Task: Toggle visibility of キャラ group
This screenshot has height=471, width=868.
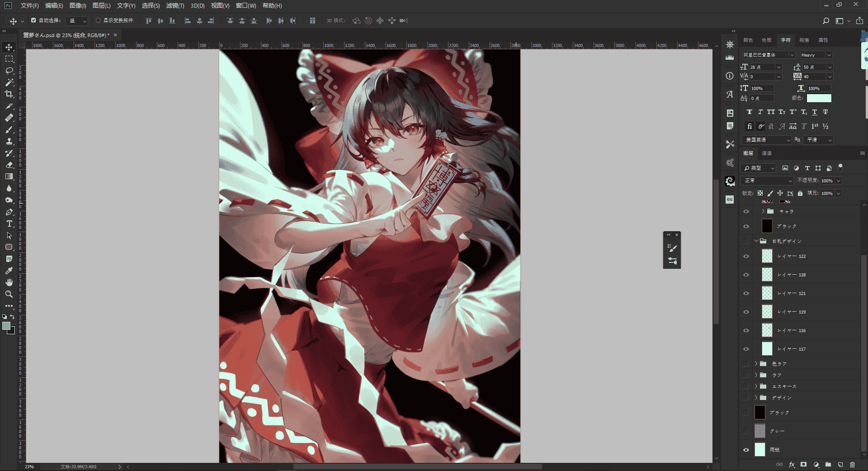Action: pos(746,212)
